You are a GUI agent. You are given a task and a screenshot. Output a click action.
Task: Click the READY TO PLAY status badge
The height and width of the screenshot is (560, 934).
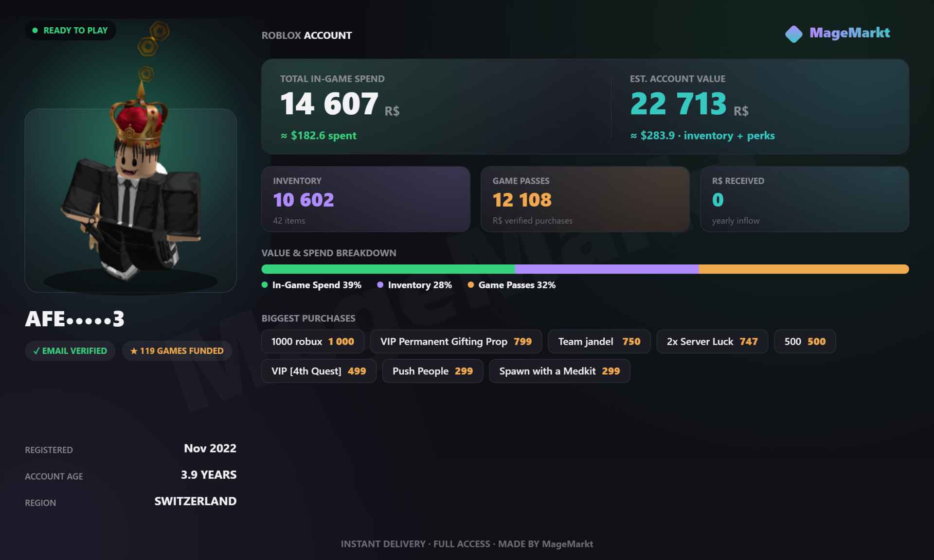click(71, 31)
